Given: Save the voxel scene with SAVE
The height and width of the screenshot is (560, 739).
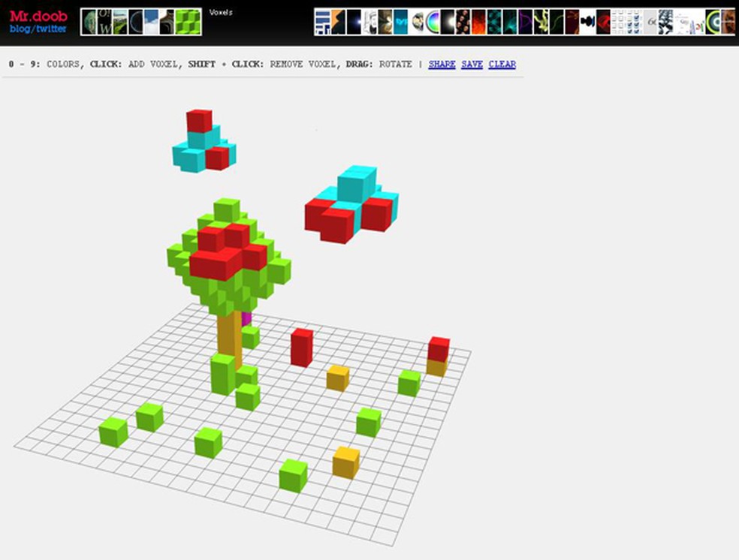Looking at the screenshot, I should [471, 64].
